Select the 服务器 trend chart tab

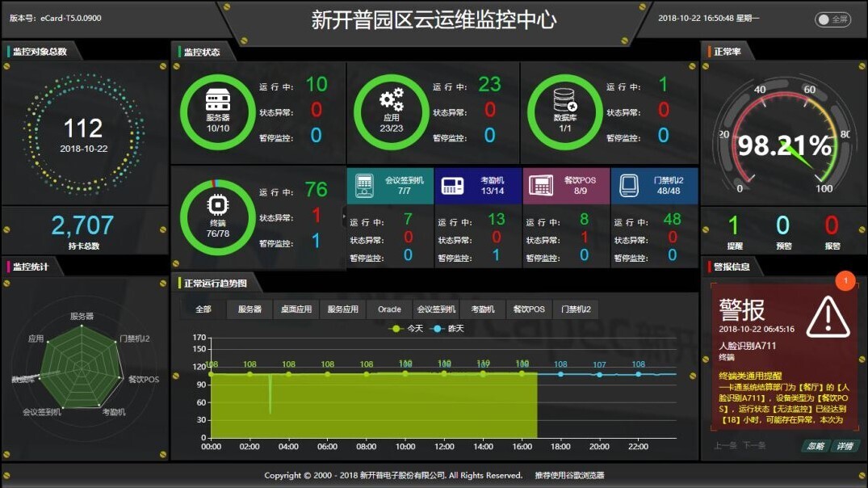tap(249, 309)
